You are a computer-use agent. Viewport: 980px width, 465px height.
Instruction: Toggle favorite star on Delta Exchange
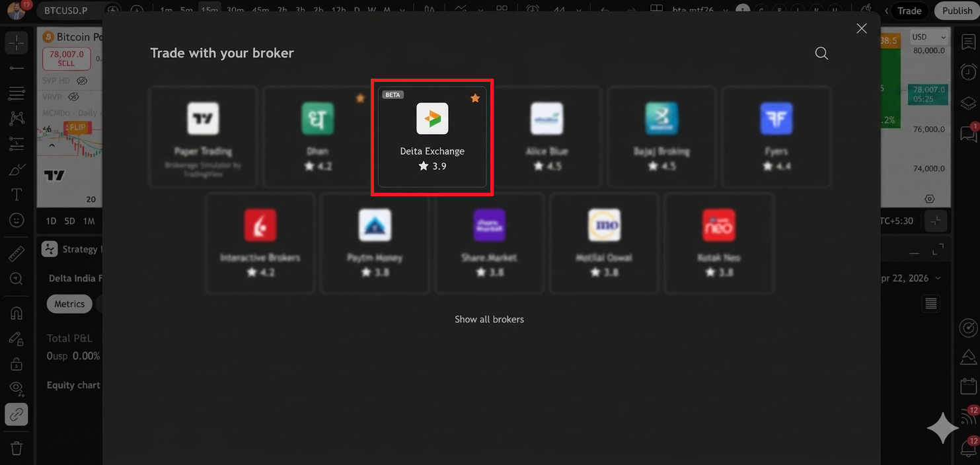(x=474, y=98)
